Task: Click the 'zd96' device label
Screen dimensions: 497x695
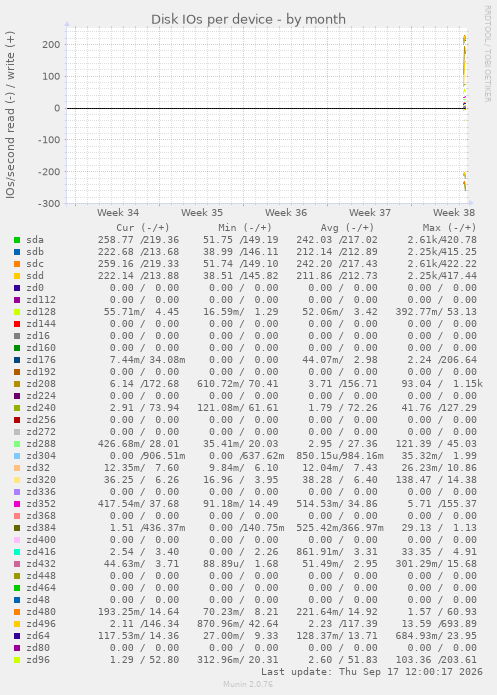Action: [38, 659]
